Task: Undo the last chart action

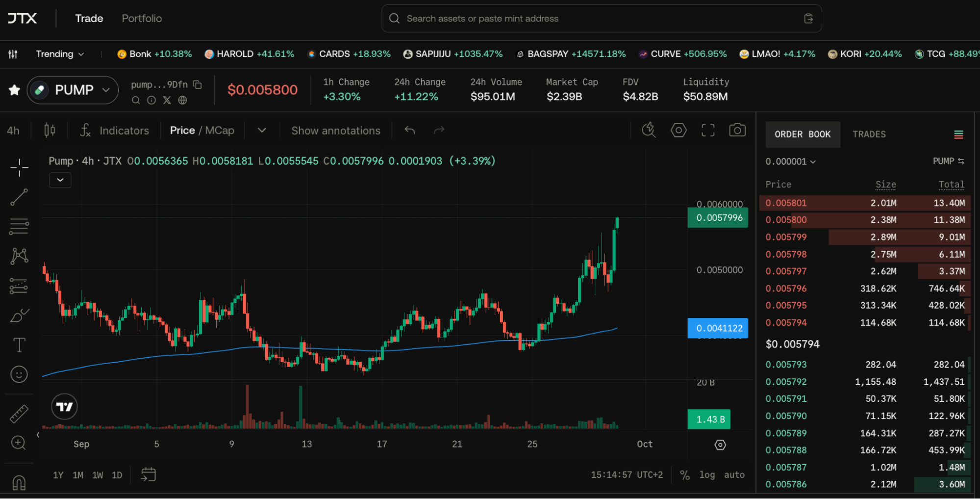Action: [410, 130]
